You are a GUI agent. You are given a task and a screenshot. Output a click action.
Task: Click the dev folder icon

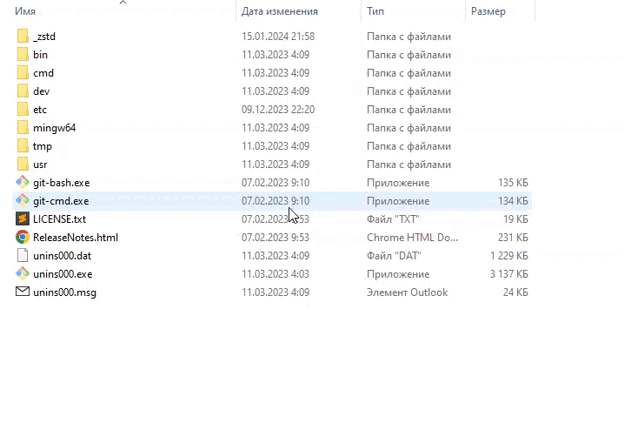pyautogui.click(x=23, y=91)
